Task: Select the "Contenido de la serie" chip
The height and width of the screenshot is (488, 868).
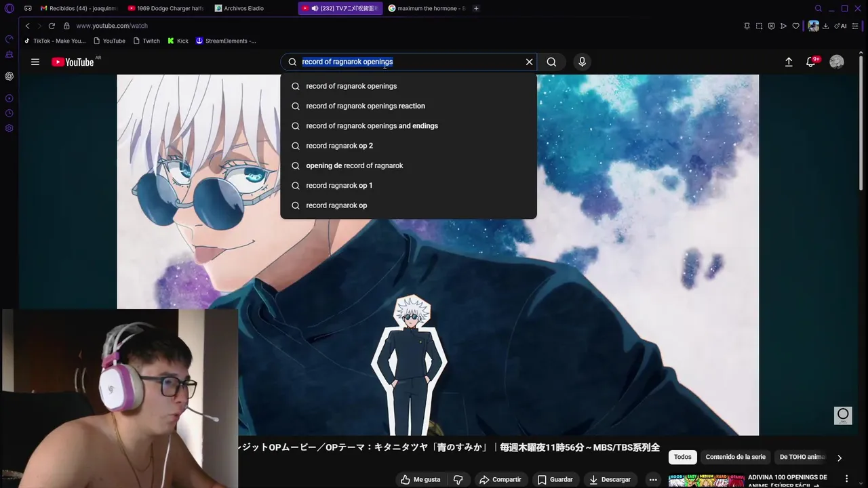Action: 736,457
